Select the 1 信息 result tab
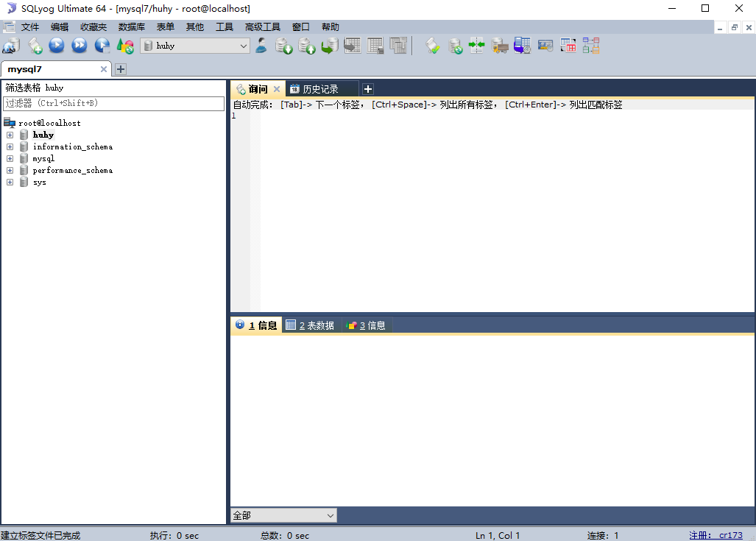 pos(256,325)
